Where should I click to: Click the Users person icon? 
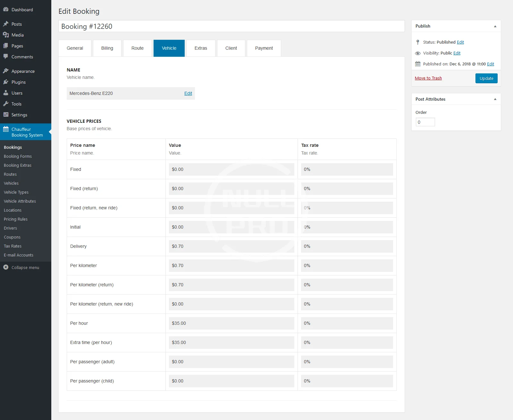(6, 93)
